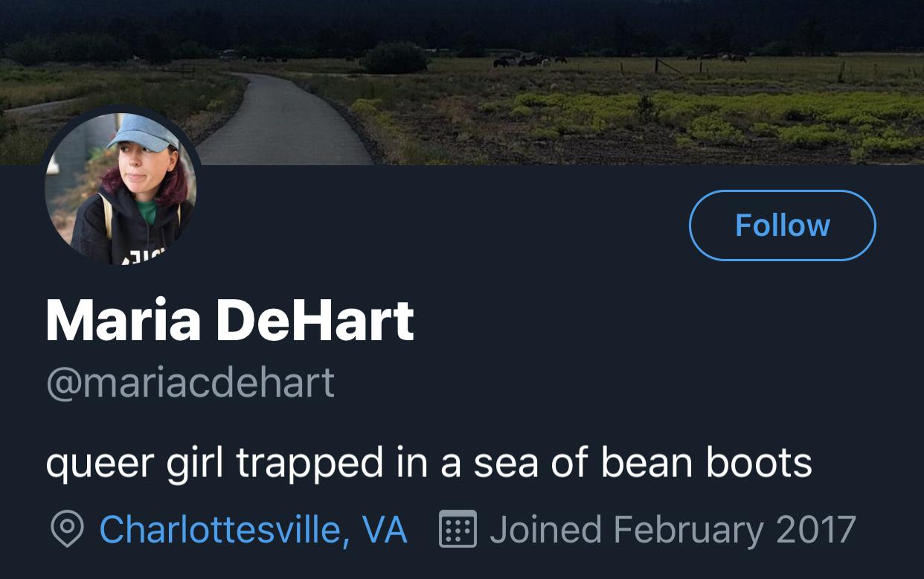Select the @mariacdehart handle

coord(190,382)
